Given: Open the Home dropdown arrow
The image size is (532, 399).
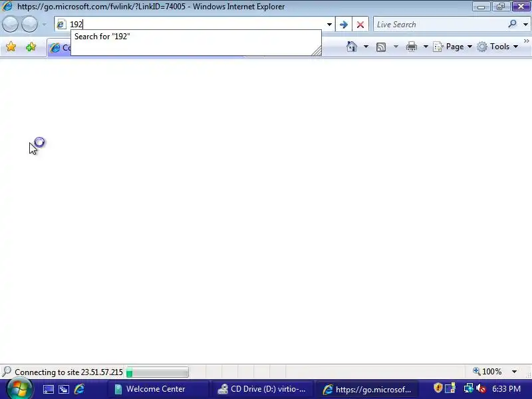Looking at the screenshot, I should point(366,47).
